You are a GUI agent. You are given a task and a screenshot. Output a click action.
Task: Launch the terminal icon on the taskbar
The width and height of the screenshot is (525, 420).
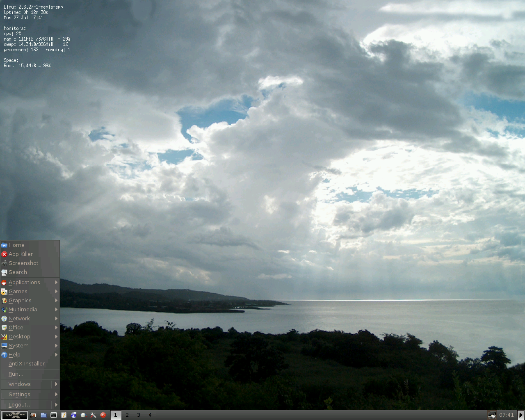54,415
